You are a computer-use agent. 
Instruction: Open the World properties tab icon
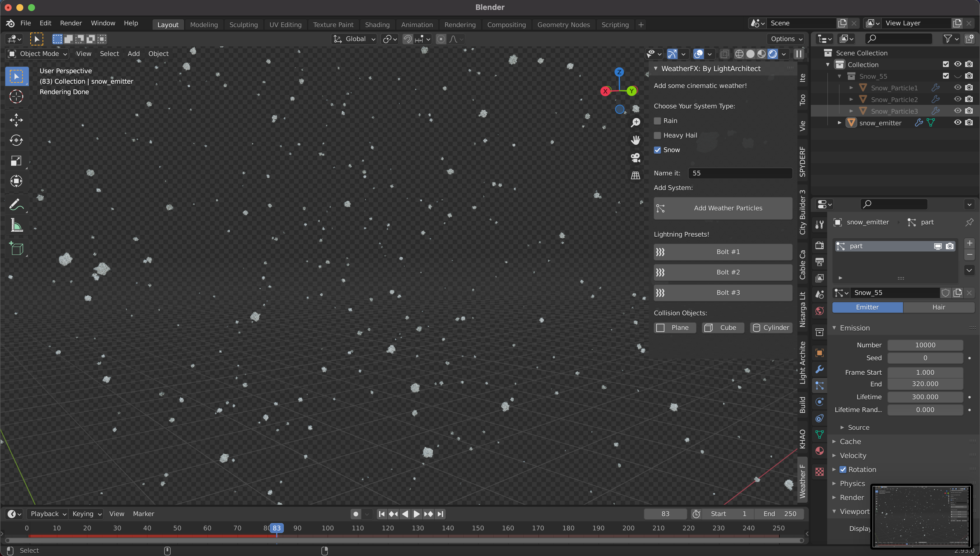pyautogui.click(x=820, y=310)
